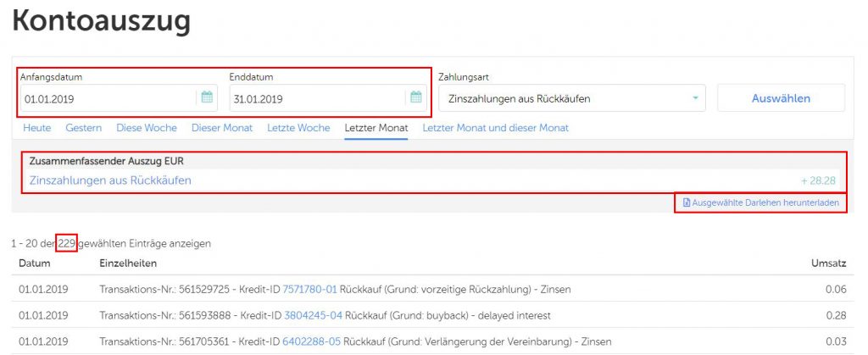This screenshot has height=355, width=868.
Task: Open the Zinszahlungen aus Rückkäufen summary link
Action: point(110,180)
